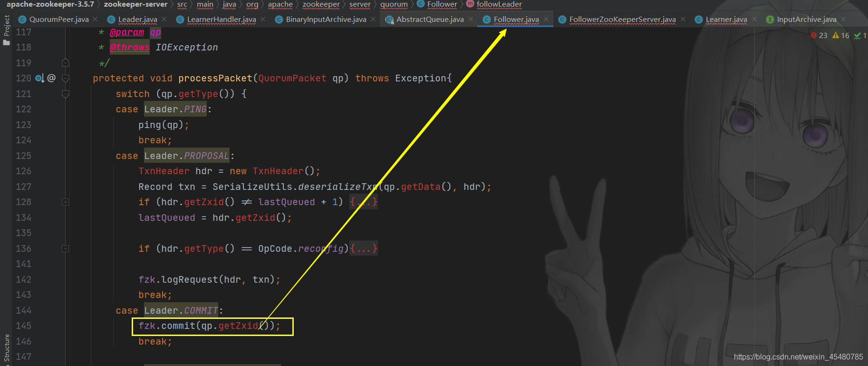
Task: Click the apache-zookeeper-3.5.7 breadcrumb
Action: (x=50, y=4)
